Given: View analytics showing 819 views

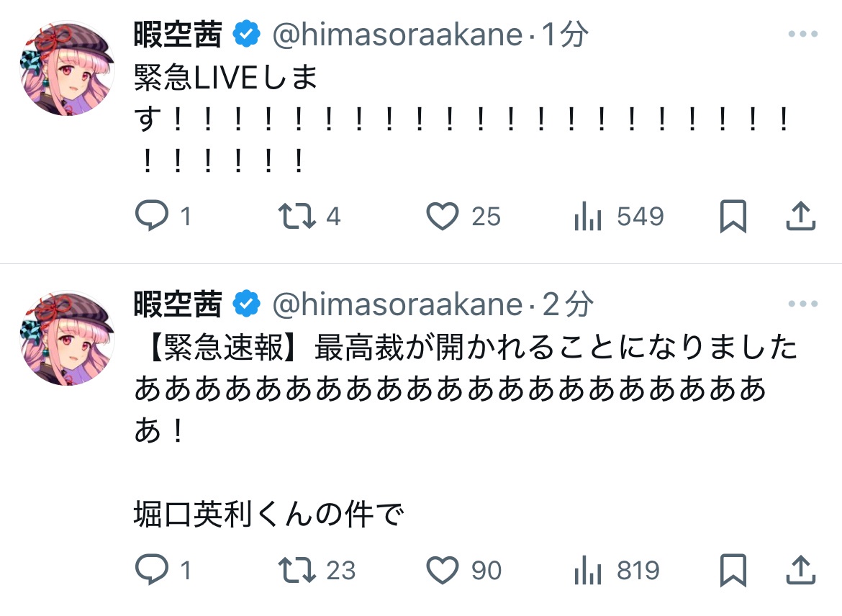Looking at the screenshot, I should tap(588, 571).
